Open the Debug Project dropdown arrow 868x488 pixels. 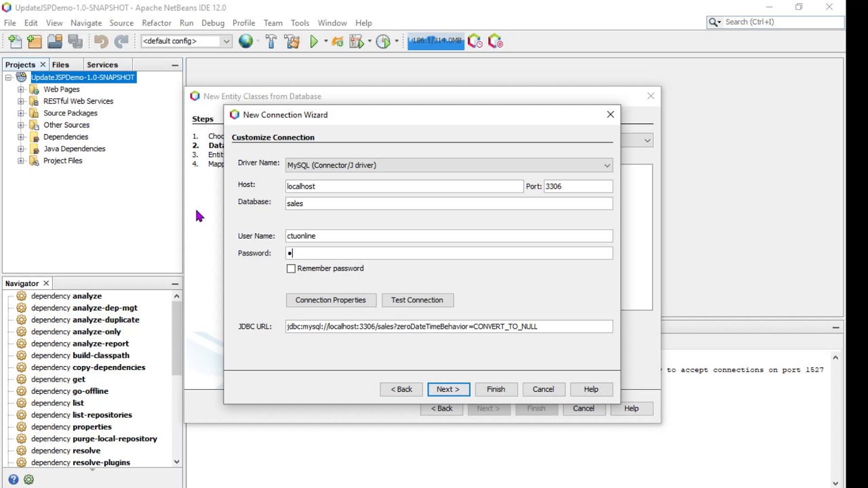pyautogui.click(x=369, y=41)
